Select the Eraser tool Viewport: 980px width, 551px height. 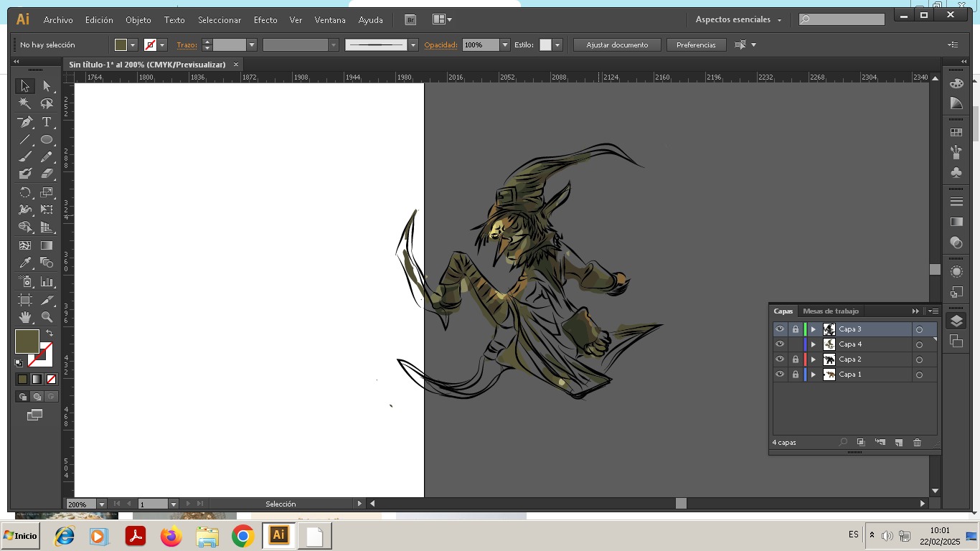[x=47, y=174]
